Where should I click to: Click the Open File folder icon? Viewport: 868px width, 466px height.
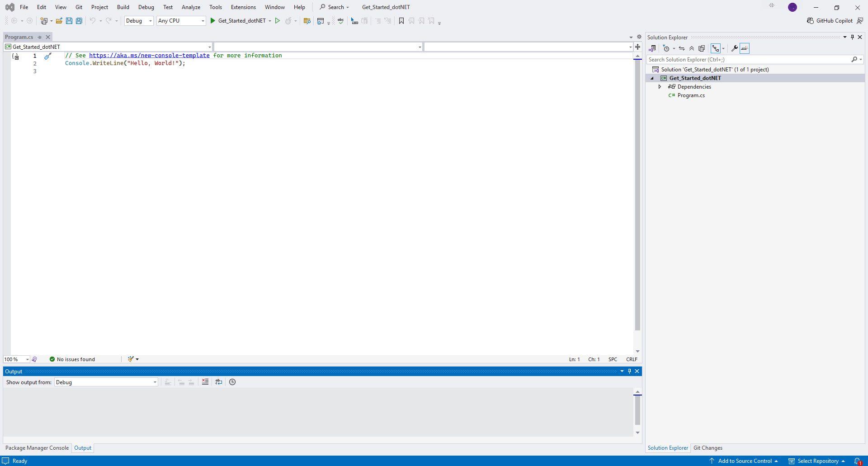tap(59, 21)
